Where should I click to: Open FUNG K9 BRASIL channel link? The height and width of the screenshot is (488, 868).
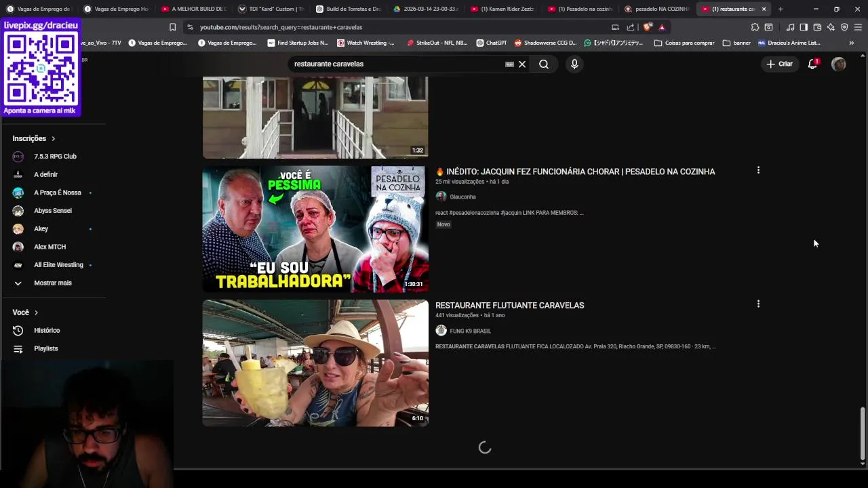coord(470,331)
